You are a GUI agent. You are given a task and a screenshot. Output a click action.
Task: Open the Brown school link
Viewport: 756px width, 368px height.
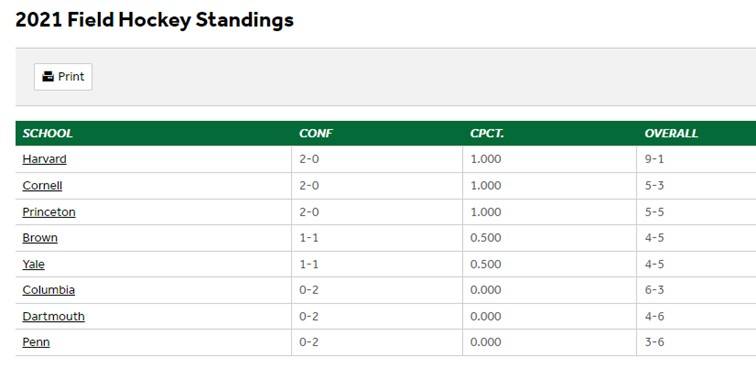coord(40,238)
